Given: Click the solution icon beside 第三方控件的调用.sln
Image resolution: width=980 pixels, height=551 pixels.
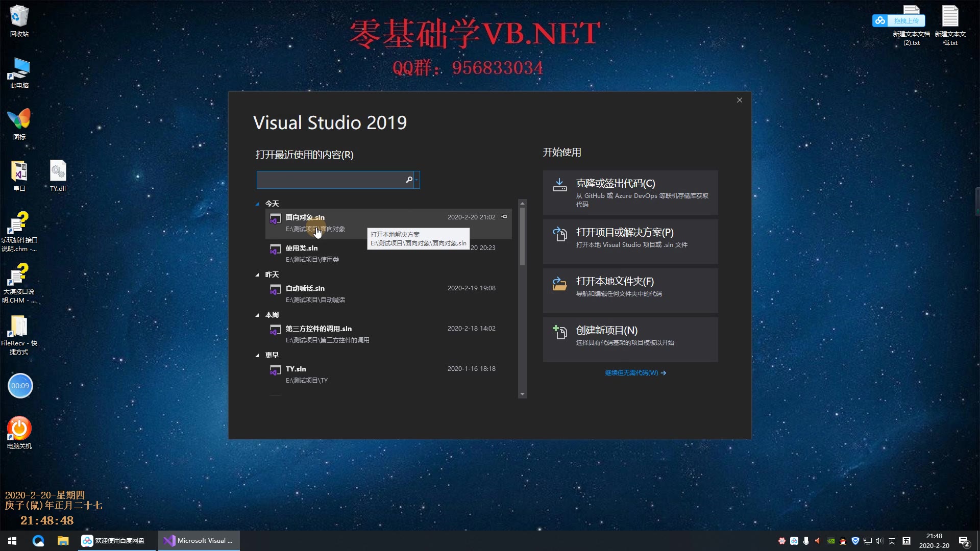Looking at the screenshot, I should (275, 330).
